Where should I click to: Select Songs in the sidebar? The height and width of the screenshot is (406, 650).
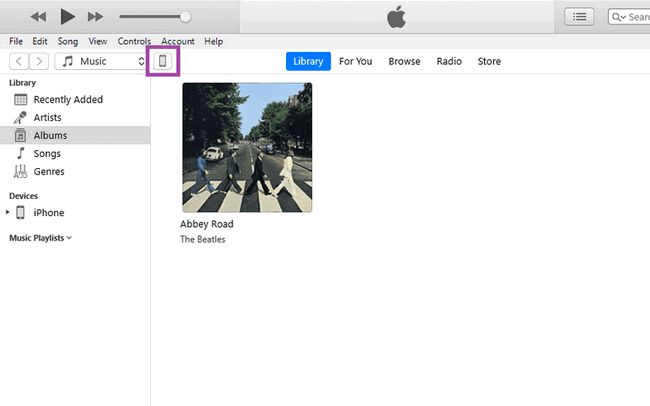(75, 153)
